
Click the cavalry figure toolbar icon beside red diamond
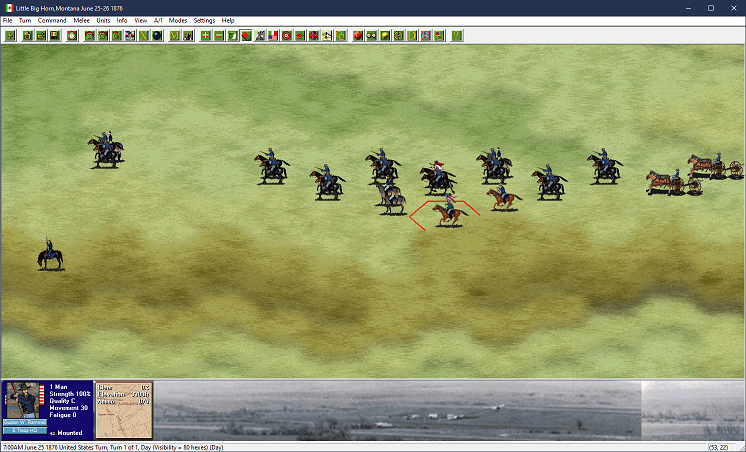click(x=260, y=36)
